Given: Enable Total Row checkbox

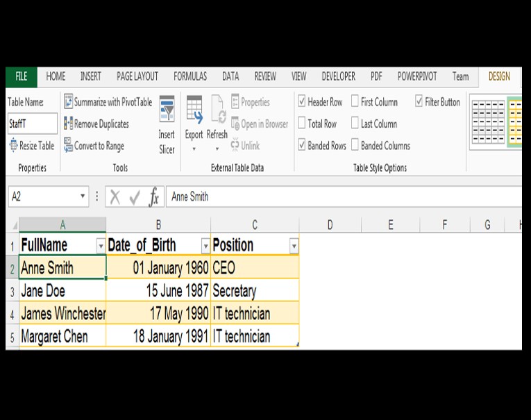Looking at the screenshot, I should click(x=302, y=123).
